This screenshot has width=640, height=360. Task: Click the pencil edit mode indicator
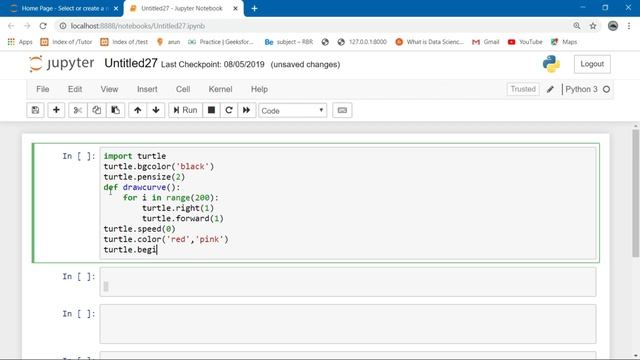click(x=550, y=89)
